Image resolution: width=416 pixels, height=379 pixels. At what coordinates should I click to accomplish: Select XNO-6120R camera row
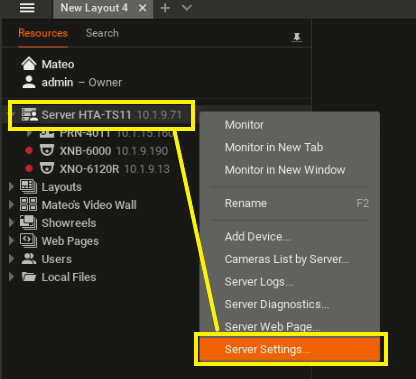tap(114, 169)
